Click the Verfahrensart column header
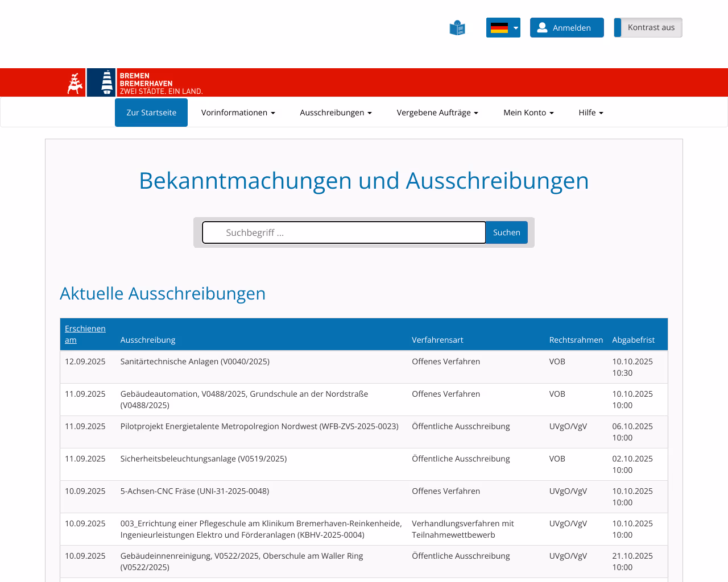 (437, 340)
